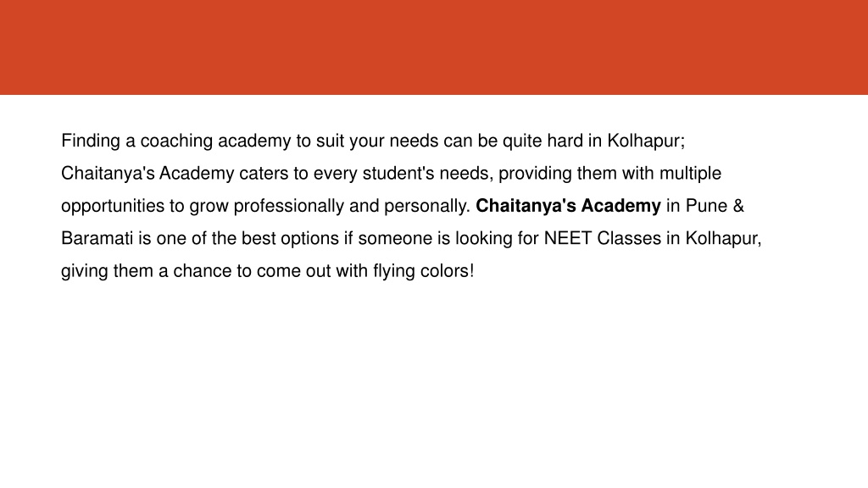Click the word student's
This screenshot has width=868, height=488.
coord(398,173)
